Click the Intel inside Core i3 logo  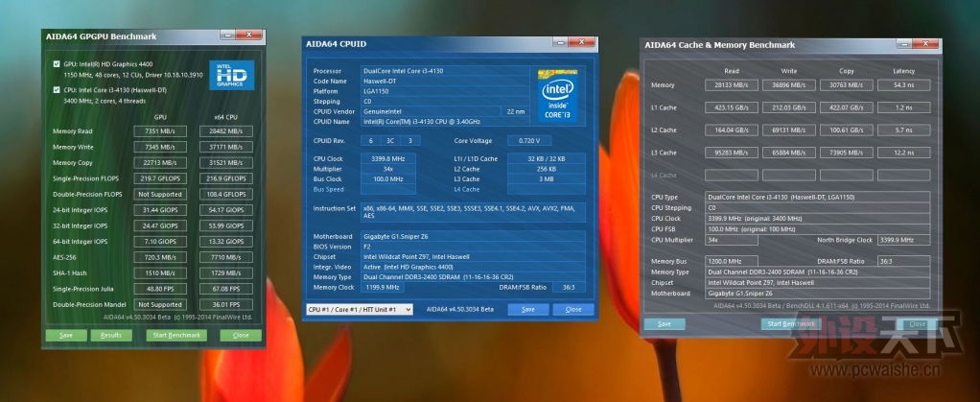click(x=557, y=94)
